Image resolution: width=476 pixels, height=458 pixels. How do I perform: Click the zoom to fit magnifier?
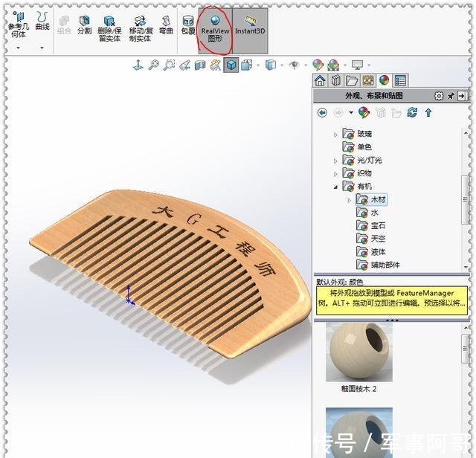(x=154, y=65)
